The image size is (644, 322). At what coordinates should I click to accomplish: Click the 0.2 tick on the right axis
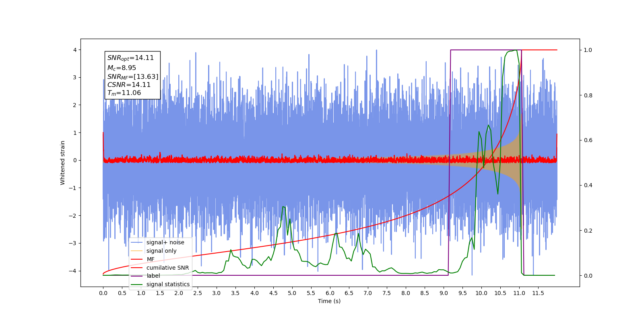point(588,231)
